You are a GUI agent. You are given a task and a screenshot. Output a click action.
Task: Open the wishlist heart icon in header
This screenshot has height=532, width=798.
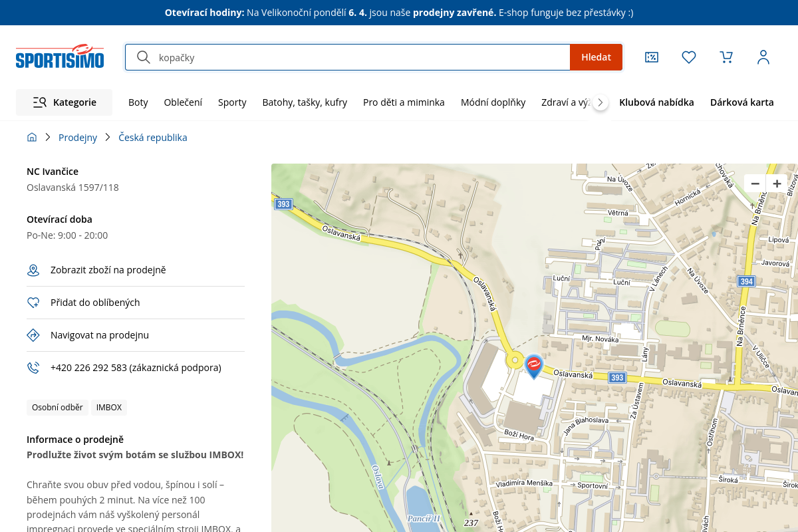pos(689,57)
